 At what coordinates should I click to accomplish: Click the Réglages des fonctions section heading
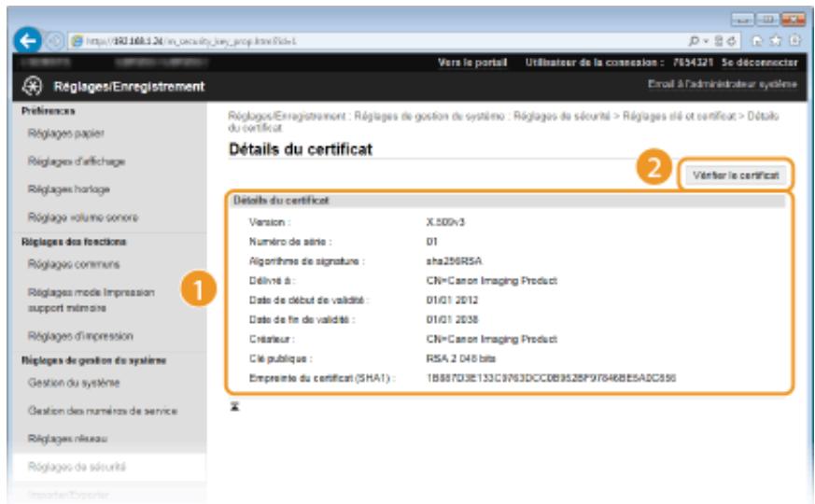point(74,242)
